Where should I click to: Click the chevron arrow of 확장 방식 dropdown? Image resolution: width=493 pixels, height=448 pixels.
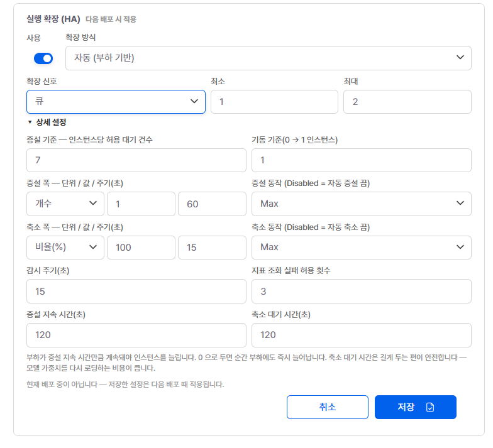460,58
